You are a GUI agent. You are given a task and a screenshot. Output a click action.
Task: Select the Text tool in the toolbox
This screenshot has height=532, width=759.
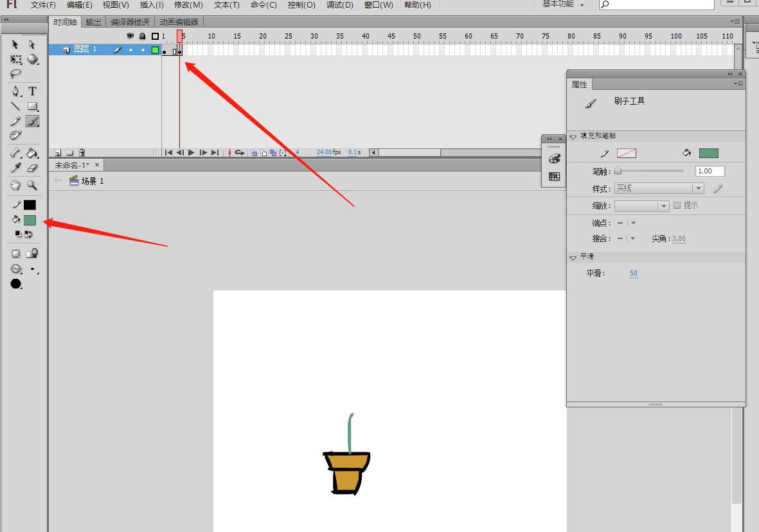click(32, 91)
